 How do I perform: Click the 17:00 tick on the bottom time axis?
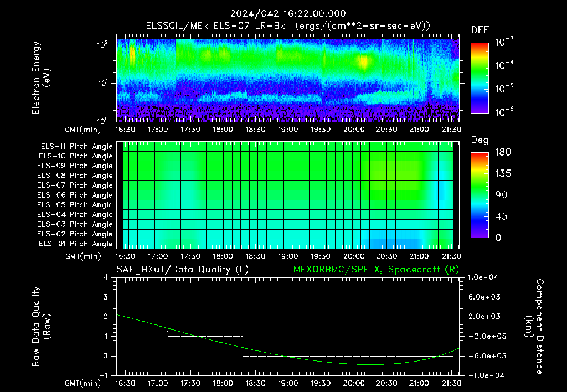click(x=157, y=383)
